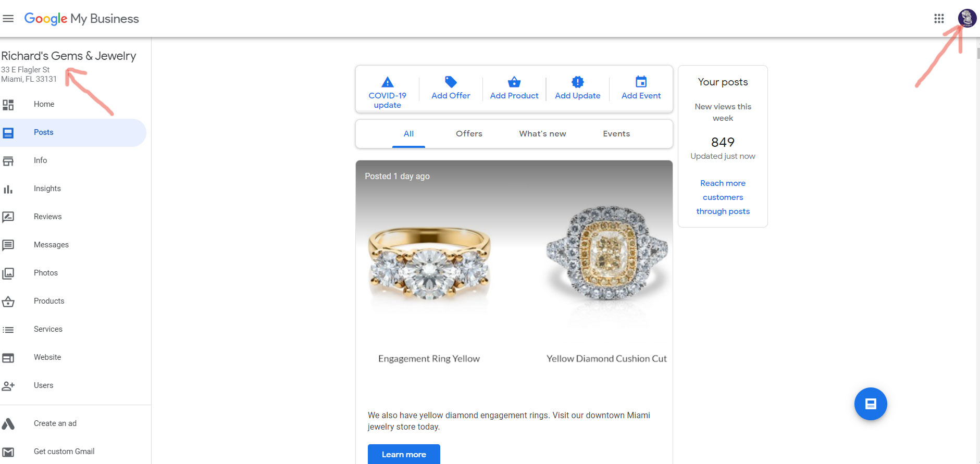Screen dimensions: 980x464
Task: Click the Yellow Diamond Cushion Cut caption
Action: (606, 359)
